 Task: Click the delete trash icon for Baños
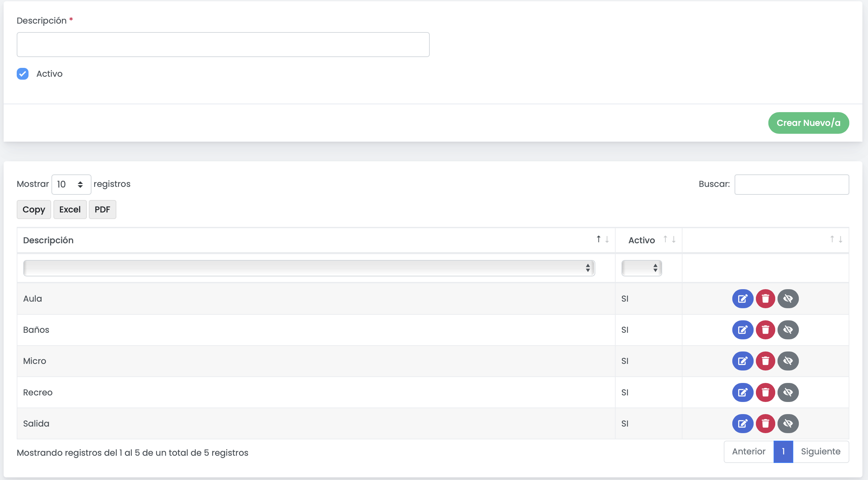[x=765, y=330]
